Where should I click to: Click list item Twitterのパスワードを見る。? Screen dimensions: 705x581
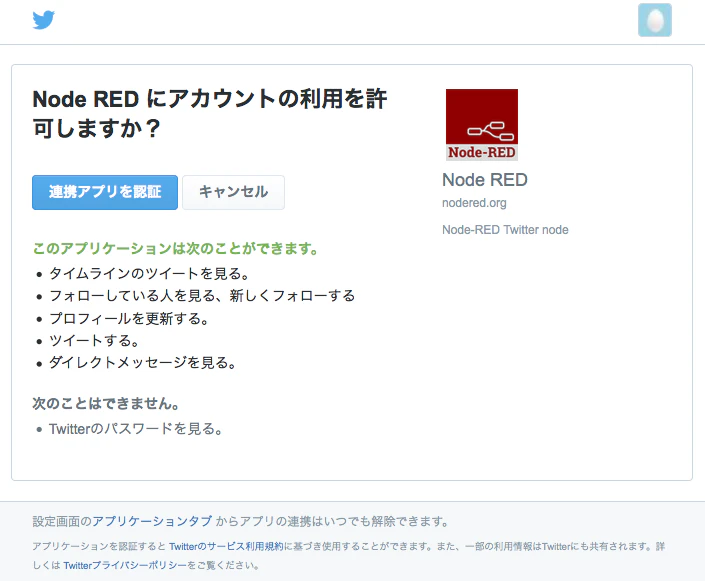(136, 429)
